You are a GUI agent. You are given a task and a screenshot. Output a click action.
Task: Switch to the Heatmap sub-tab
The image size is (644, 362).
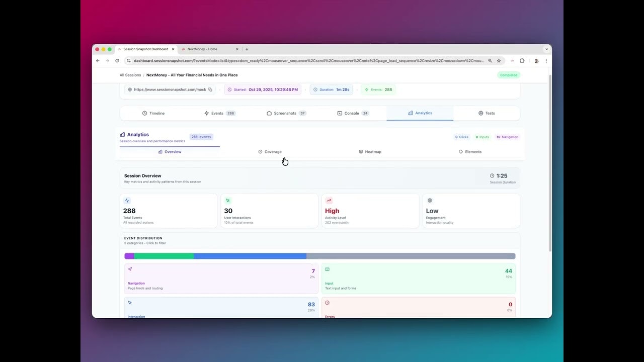pyautogui.click(x=370, y=152)
